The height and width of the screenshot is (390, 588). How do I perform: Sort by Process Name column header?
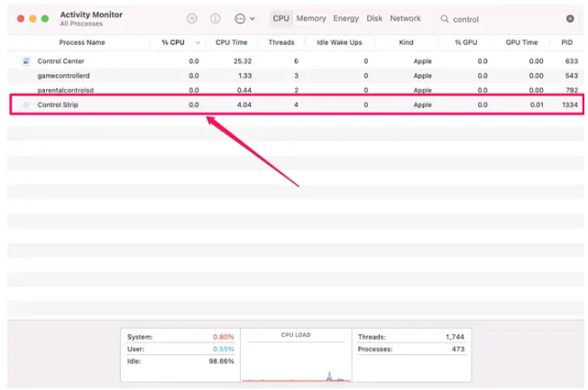82,42
